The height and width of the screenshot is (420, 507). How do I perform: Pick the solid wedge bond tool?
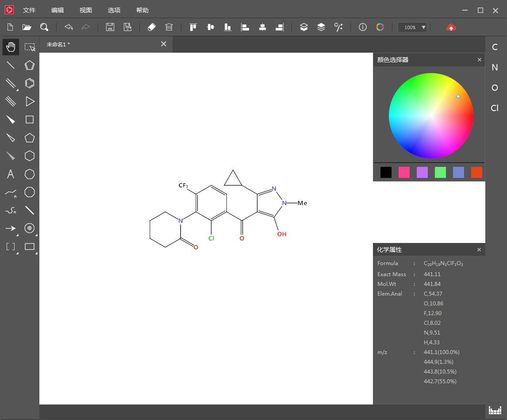point(11,119)
